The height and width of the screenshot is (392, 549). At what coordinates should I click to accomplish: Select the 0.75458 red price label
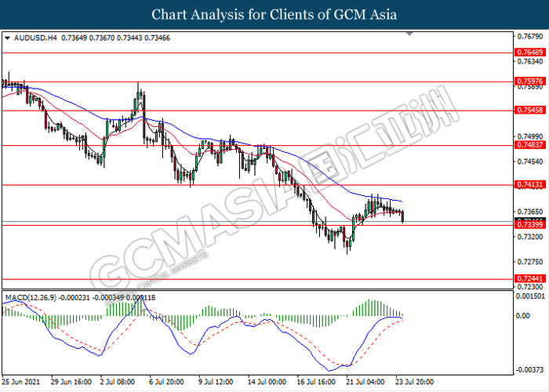click(529, 111)
